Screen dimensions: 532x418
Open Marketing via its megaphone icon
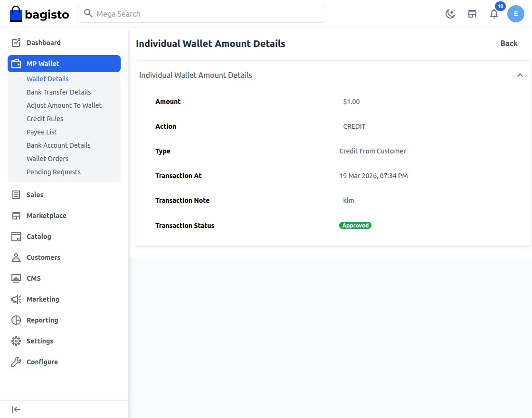tap(16, 299)
